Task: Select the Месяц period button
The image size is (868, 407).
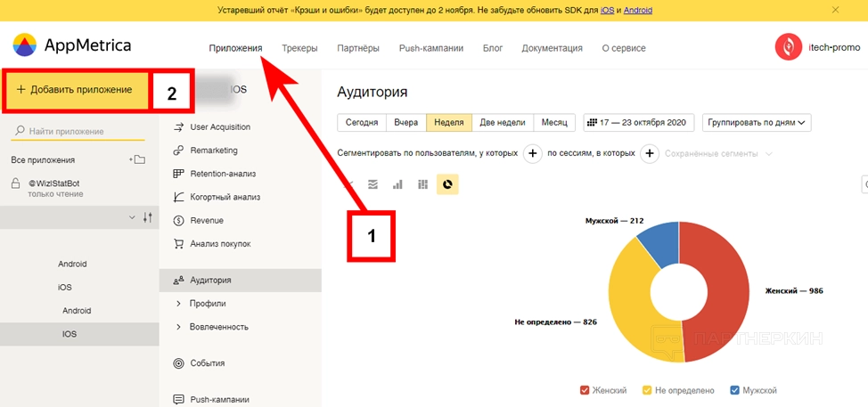Action: pos(554,123)
